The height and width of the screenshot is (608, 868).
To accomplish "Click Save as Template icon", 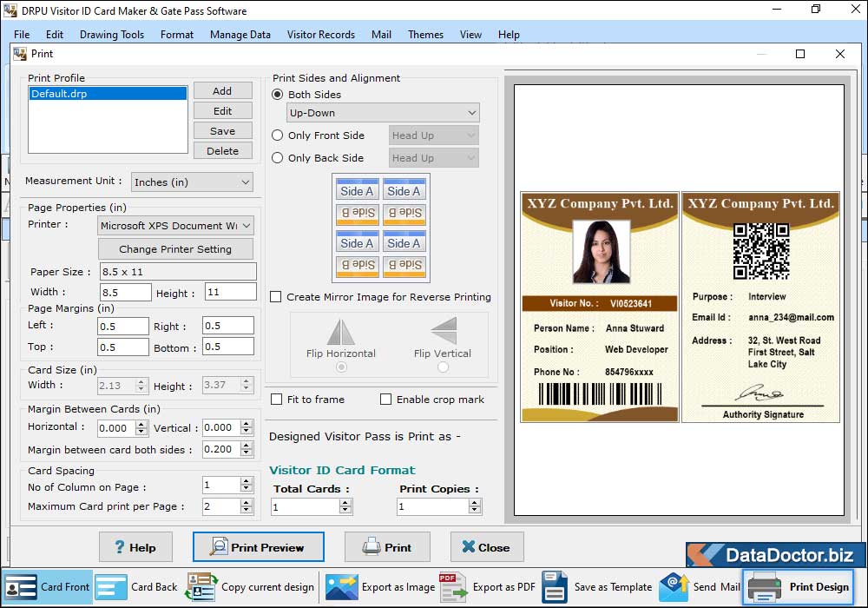I will 555,587.
